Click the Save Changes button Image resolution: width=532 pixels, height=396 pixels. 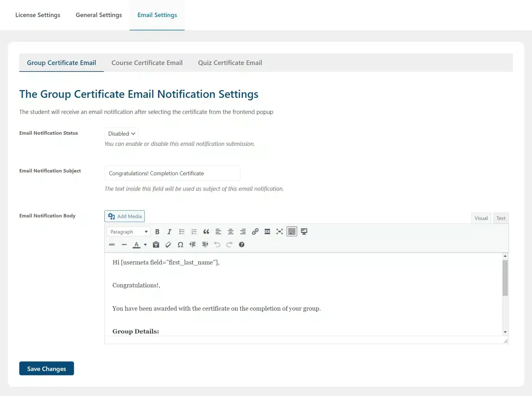46,368
